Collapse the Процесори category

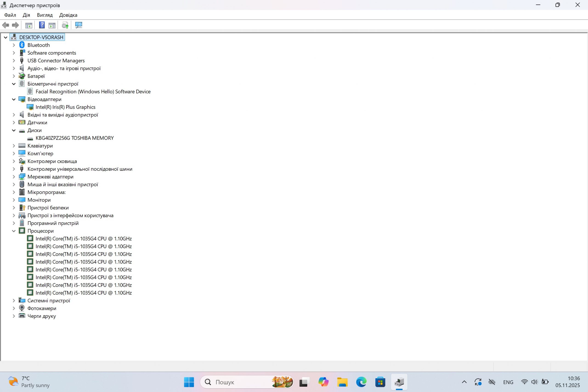click(14, 231)
